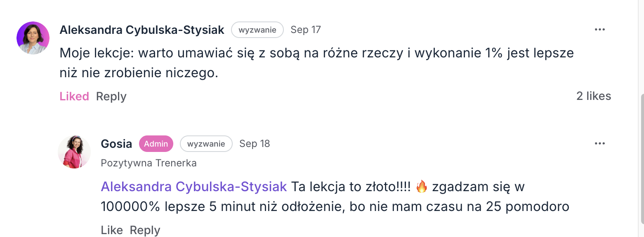Click the pink Admin badge
This screenshot has height=237, width=644.
click(156, 144)
